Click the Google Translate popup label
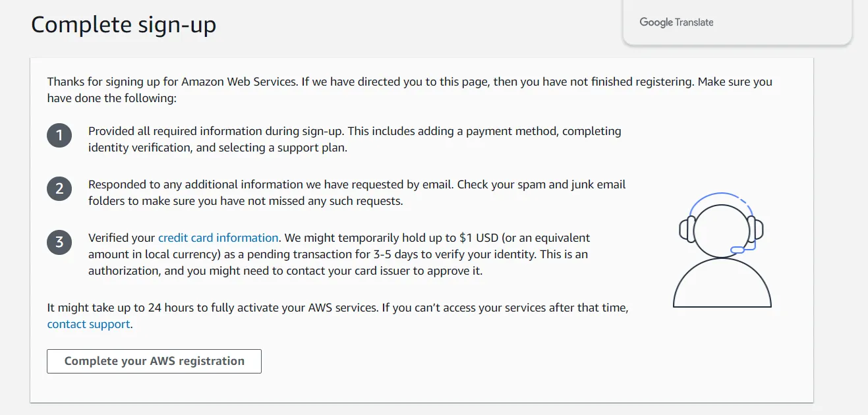868x415 pixels. [676, 22]
